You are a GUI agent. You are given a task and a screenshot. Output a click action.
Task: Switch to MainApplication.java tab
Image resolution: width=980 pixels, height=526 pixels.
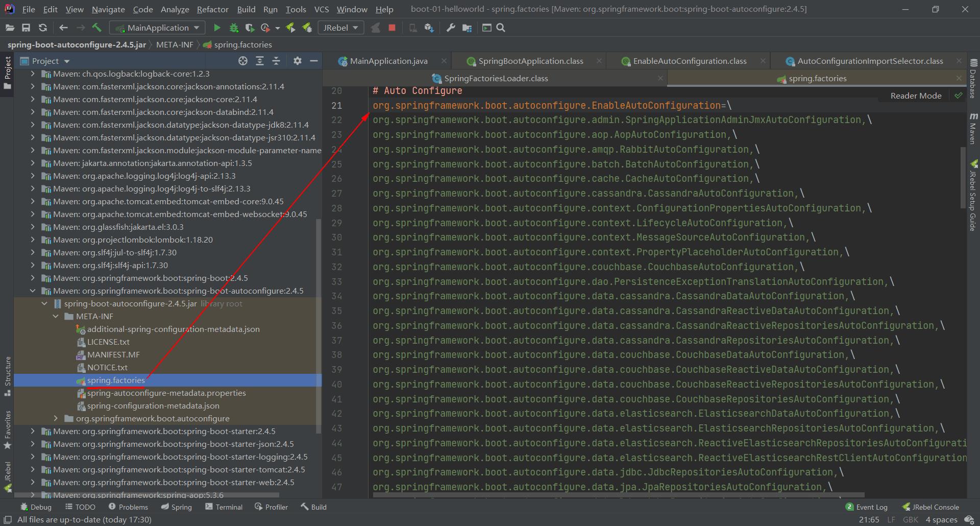click(388, 61)
